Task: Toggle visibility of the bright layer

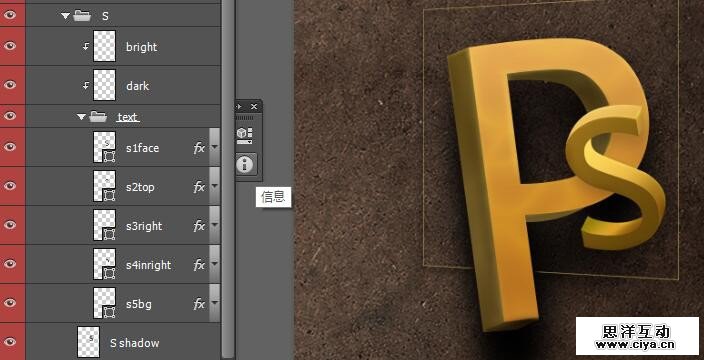Action: tap(9, 46)
